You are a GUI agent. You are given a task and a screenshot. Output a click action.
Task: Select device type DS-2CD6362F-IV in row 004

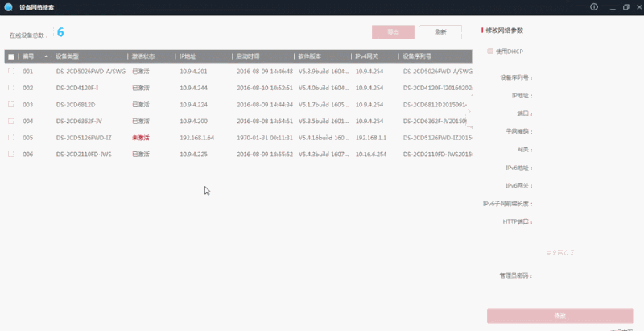79,121
